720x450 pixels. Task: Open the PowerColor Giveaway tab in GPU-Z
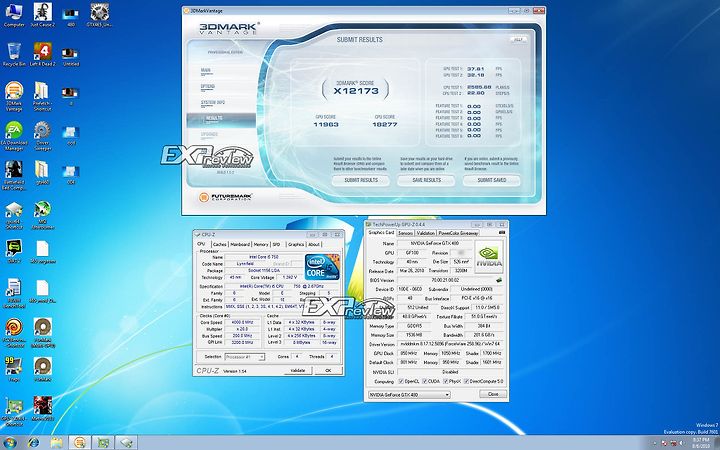click(x=458, y=233)
